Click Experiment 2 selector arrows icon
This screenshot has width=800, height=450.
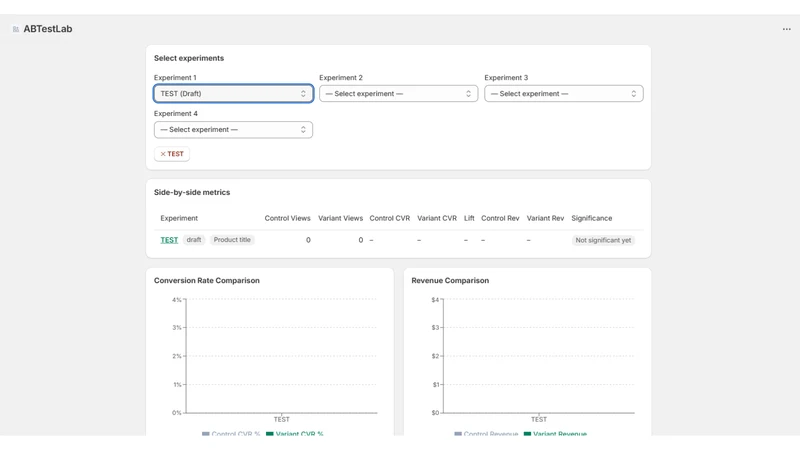(x=468, y=93)
